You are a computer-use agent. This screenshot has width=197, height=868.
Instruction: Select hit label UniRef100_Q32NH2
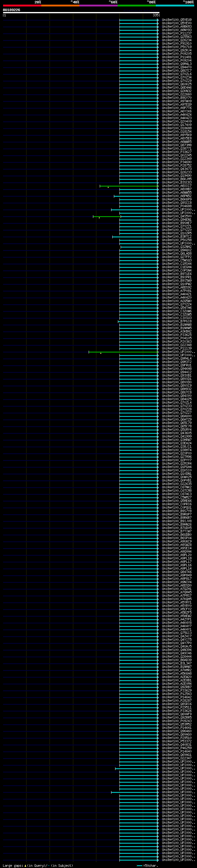(177, 247)
